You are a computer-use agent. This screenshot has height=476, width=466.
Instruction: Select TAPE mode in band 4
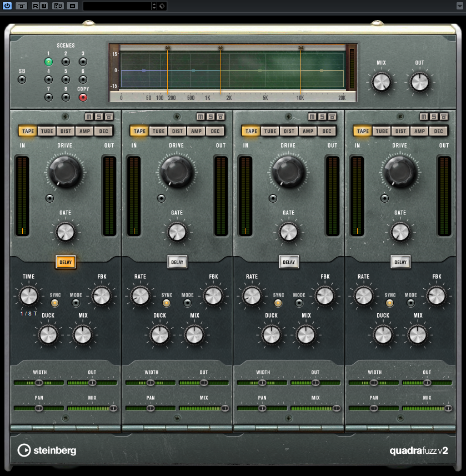tap(363, 131)
